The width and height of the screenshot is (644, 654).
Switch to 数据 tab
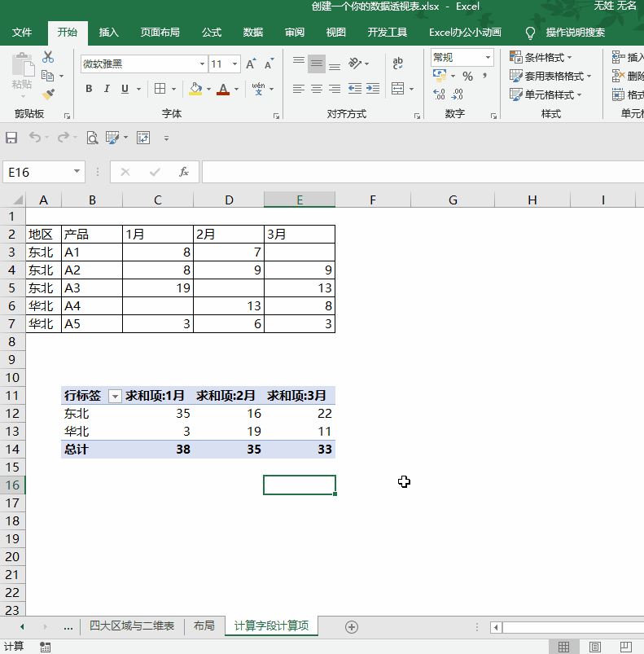tap(253, 32)
